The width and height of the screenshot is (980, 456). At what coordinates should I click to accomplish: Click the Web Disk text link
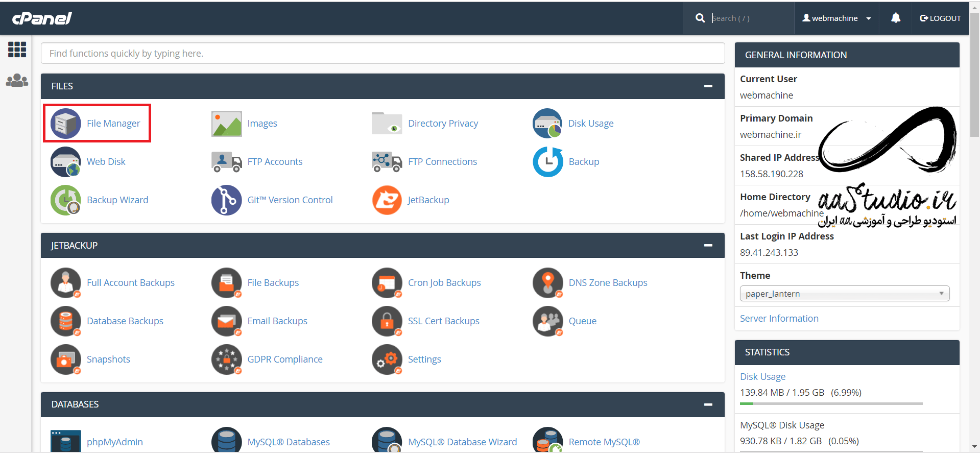pyautogui.click(x=106, y=162)
